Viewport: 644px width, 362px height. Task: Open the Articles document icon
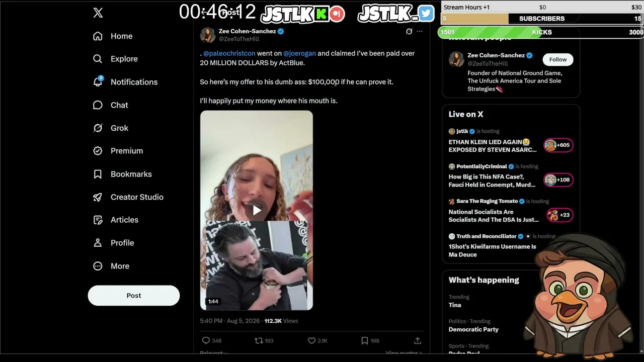coord(98,220)
